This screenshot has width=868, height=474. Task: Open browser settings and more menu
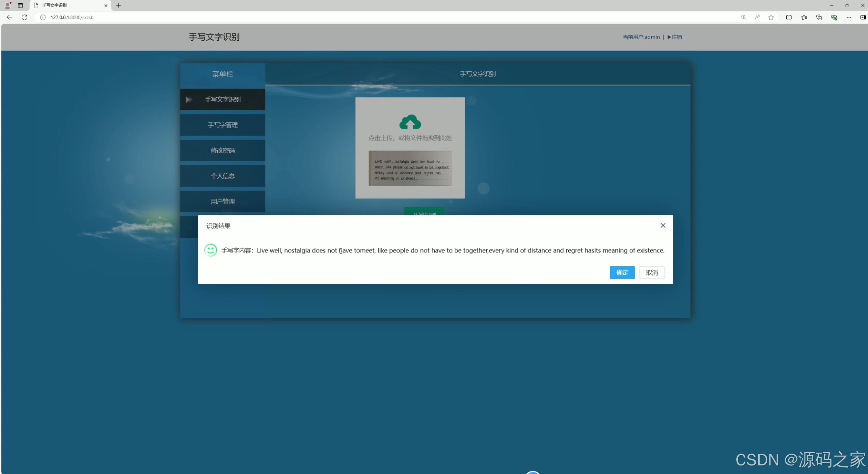point(849,17)
